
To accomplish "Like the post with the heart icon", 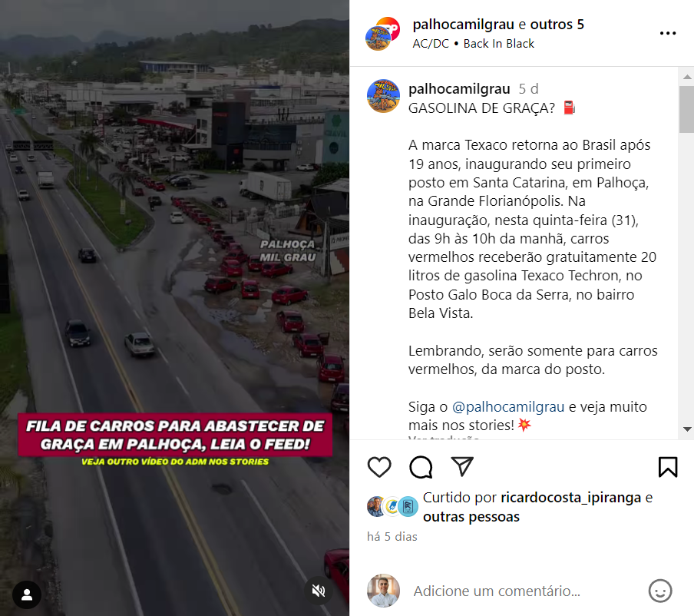I will [x=379, y=467].
